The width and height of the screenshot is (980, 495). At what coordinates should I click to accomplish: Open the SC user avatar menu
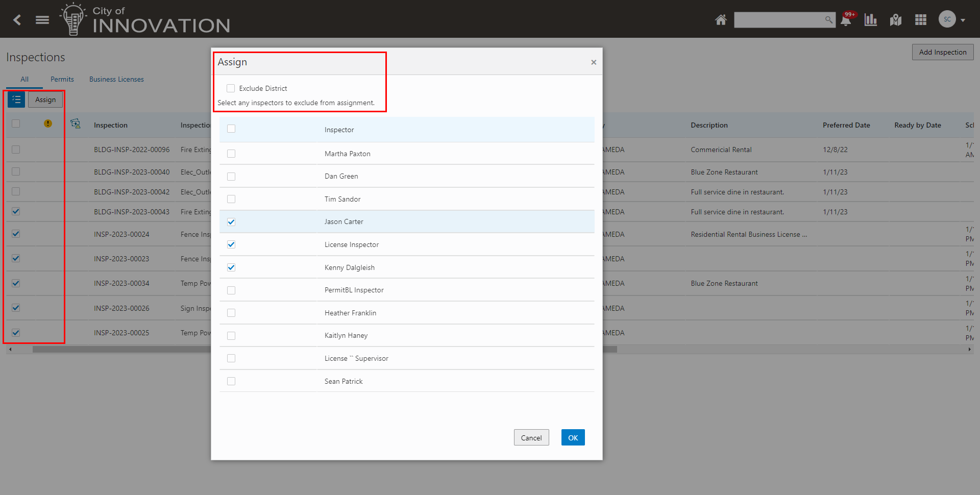click(947, 19)
